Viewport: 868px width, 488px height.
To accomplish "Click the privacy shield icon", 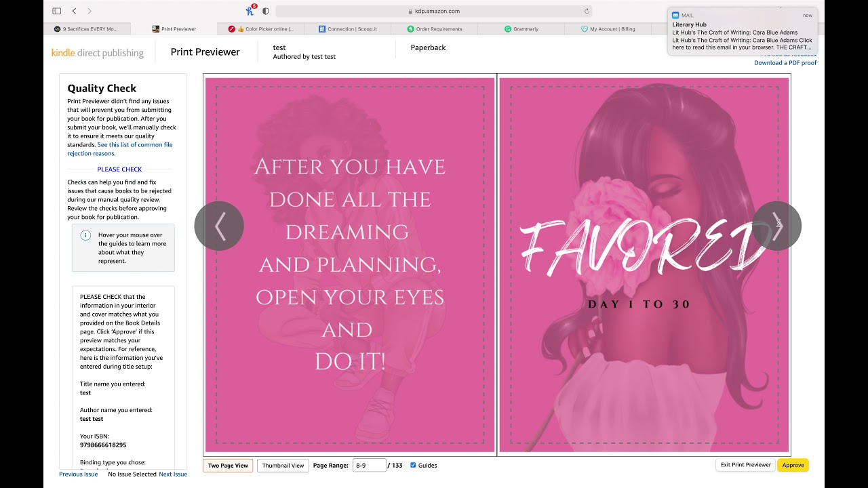I will 266,11.
